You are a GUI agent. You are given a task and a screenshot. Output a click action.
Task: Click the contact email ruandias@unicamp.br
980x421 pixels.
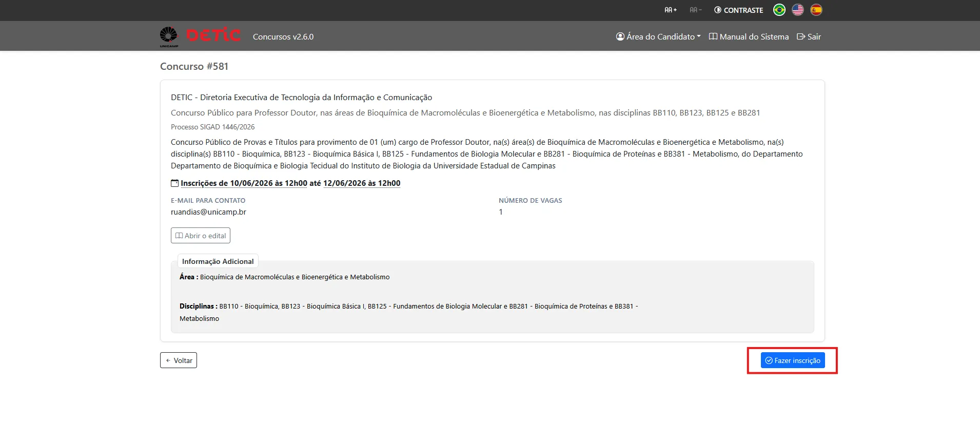pyautogui.click(x=208, y=212)
